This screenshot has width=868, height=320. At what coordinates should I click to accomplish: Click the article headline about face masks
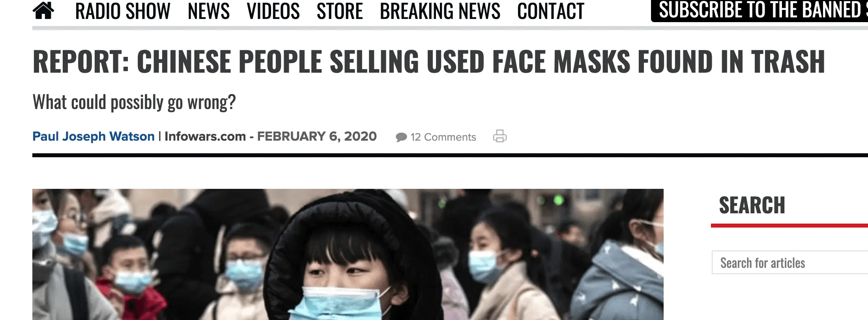428,62
